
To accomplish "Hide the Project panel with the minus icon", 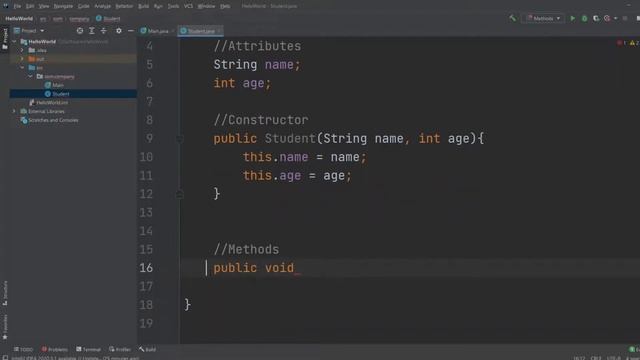I will pos(131,31).
